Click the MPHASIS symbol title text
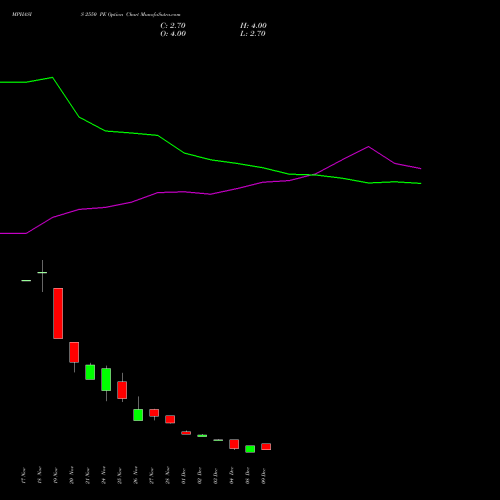The width and height of the screenshot is (500, 500). pyautogui.click(x=22, y=15)
